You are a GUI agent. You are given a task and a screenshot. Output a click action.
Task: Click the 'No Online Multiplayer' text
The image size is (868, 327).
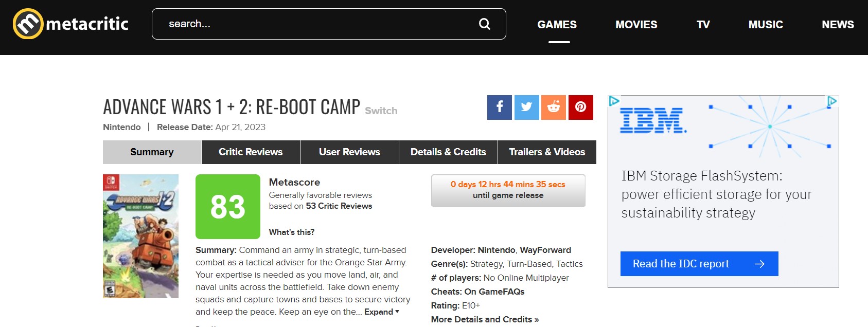[526, 278]
